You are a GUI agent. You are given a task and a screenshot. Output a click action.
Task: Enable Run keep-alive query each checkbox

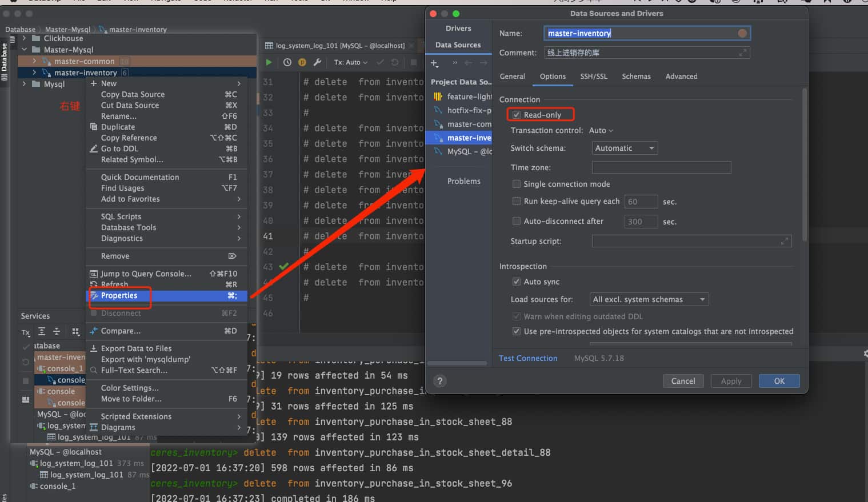pyautogui.click(x=517, y=201)
